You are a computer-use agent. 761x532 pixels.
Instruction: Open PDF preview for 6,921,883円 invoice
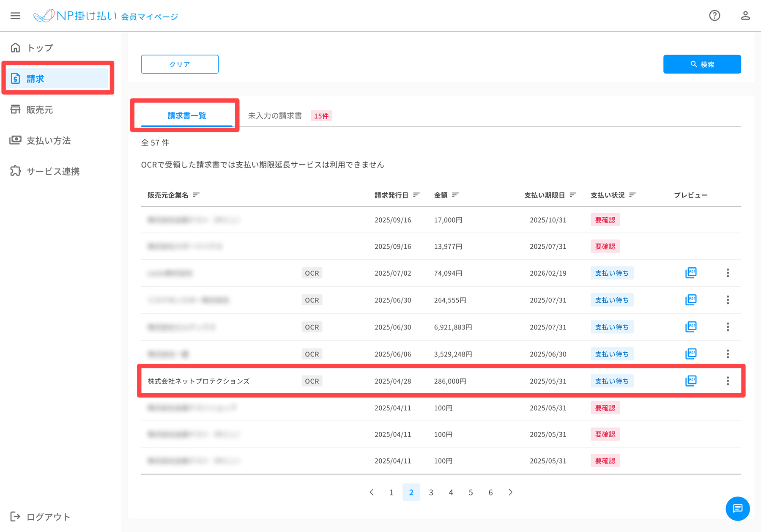[x=691, y=327]
